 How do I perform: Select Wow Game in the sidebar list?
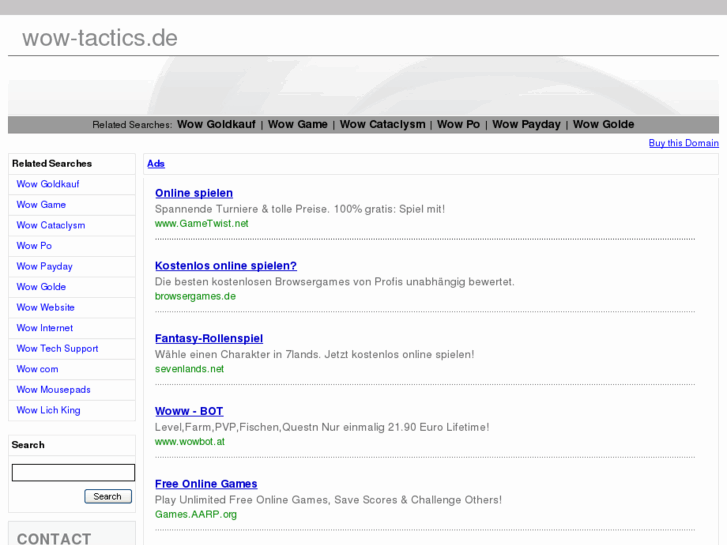tap(41, 205)
